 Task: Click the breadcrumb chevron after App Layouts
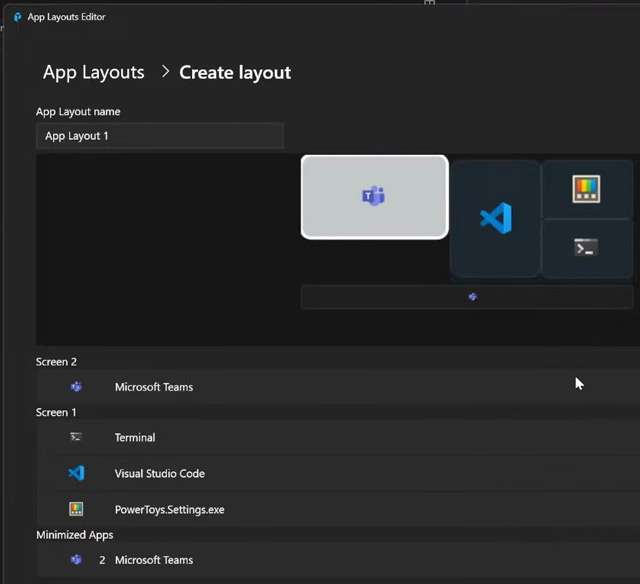coord(164,72)
